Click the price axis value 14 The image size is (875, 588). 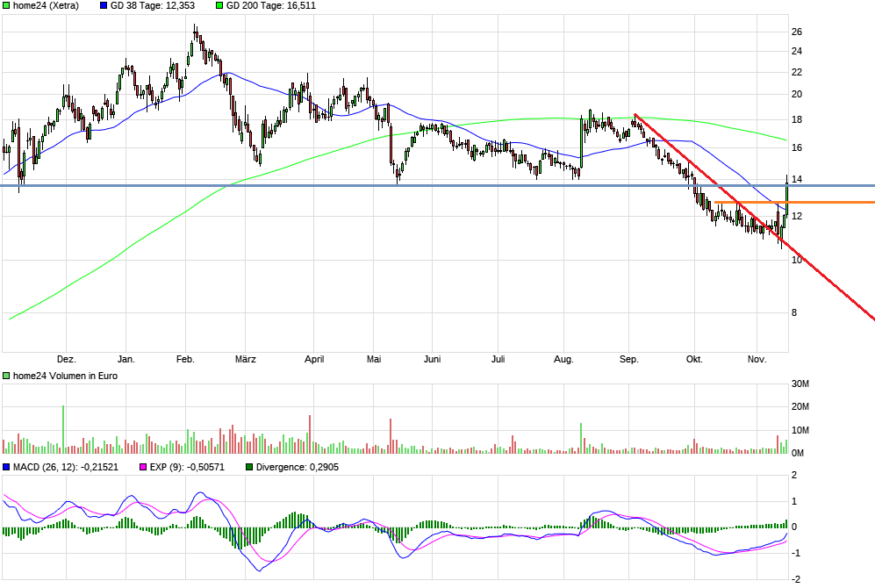(797, 180)
